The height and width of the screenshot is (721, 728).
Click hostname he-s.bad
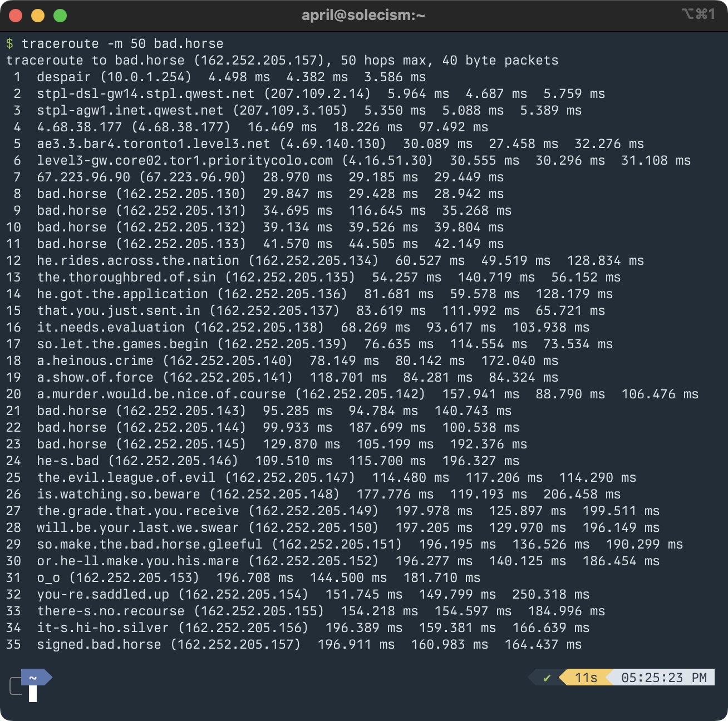click(68, 461)
